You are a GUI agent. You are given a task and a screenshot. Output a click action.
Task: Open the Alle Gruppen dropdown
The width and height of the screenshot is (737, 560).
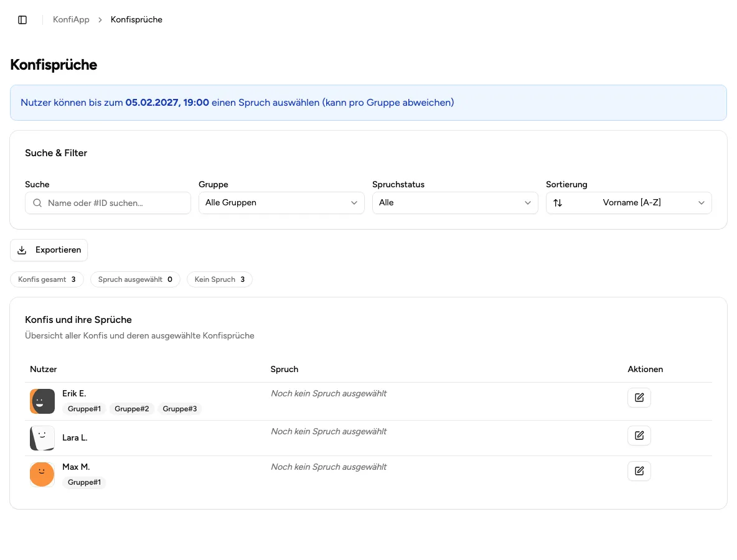[281, 203]
